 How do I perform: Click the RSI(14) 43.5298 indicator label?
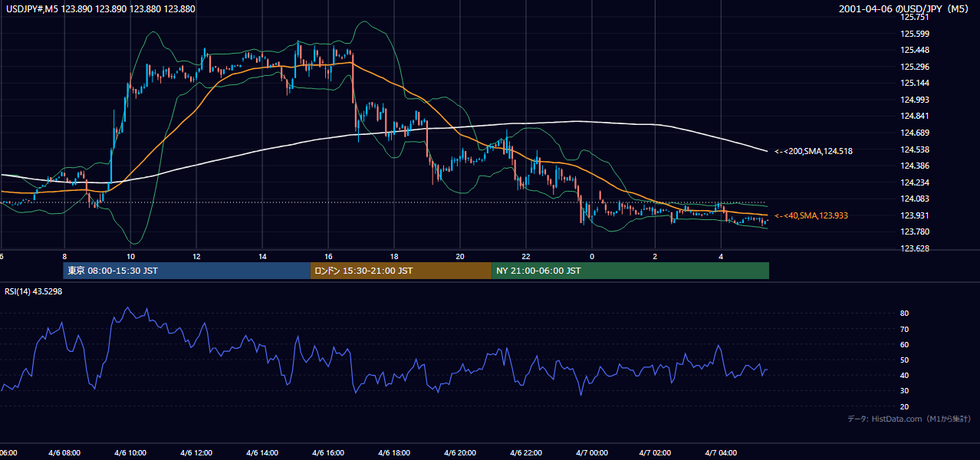(34, 291)
